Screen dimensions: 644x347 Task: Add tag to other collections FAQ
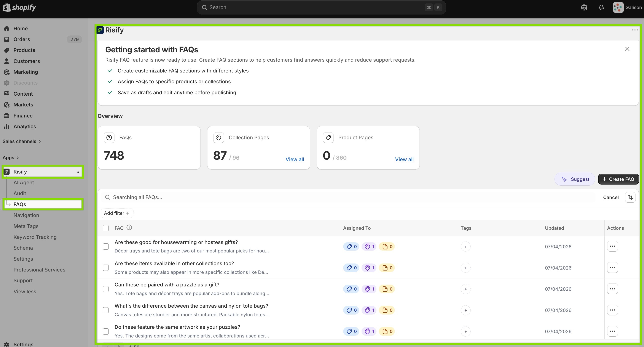pyautogui.click(x=465, y=268)
